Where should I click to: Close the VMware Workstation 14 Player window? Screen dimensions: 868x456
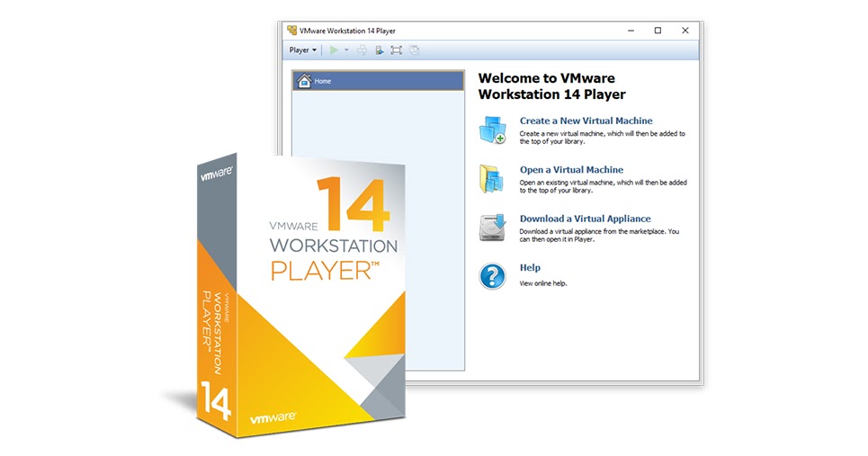click(x=685, y=31)
